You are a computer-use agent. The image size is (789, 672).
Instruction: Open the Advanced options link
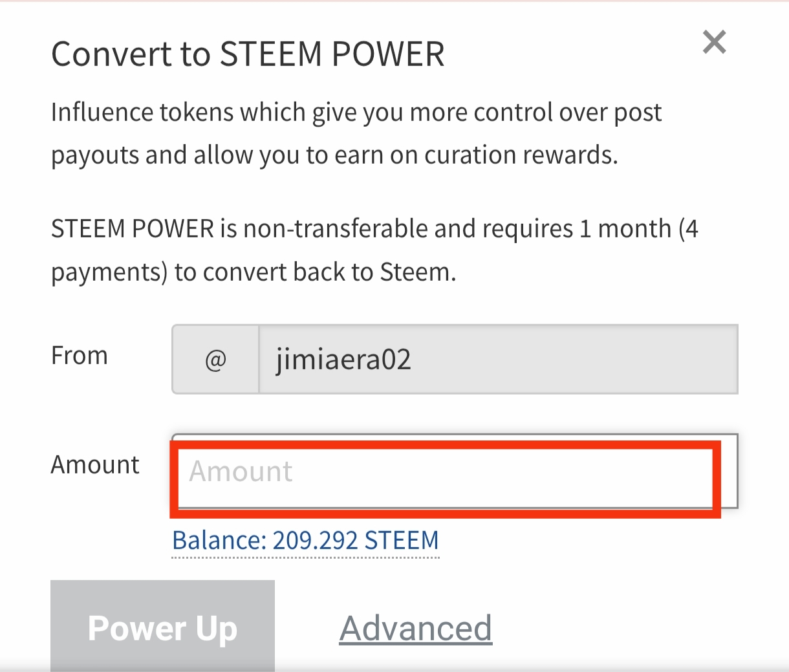click(x=416, y=628)
